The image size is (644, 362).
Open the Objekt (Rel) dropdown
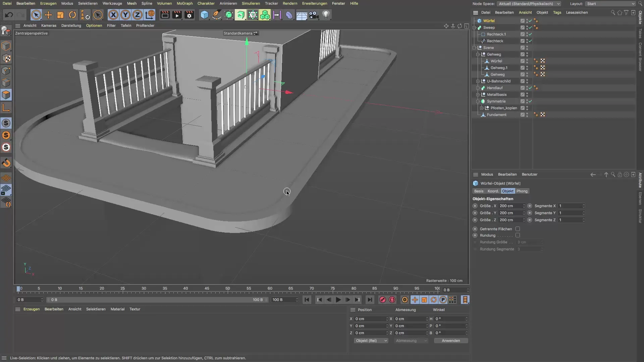click(x=371, y=341)
